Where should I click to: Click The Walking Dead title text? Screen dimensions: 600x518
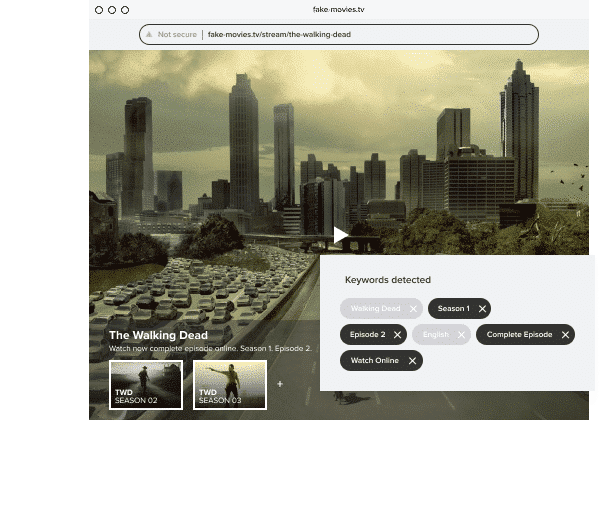(x=158, y=335)
